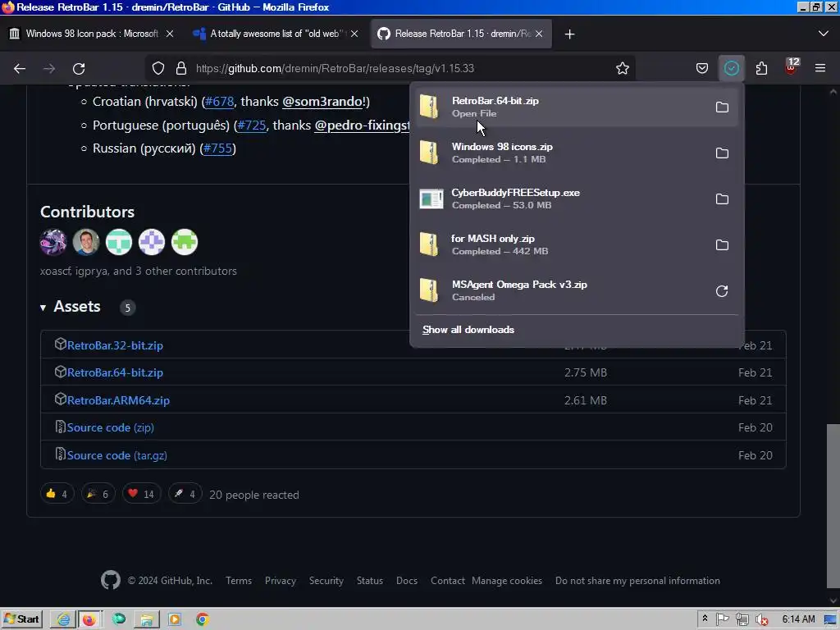Open the Pocket save icon

point(702,69)
